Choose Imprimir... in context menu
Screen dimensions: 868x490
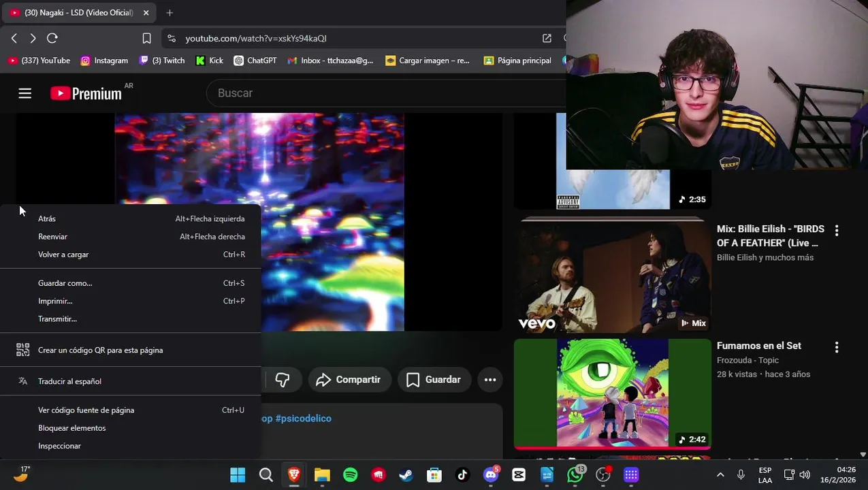coord(131,301)
